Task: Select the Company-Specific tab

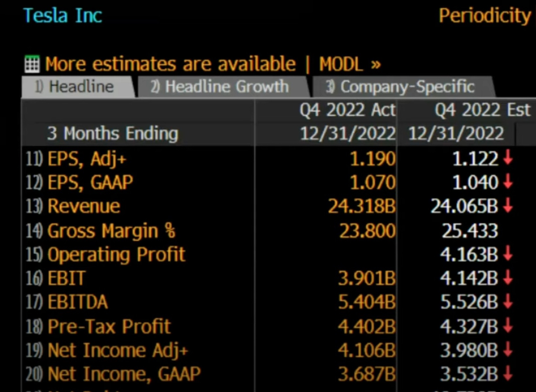Action: coord(401,87)
